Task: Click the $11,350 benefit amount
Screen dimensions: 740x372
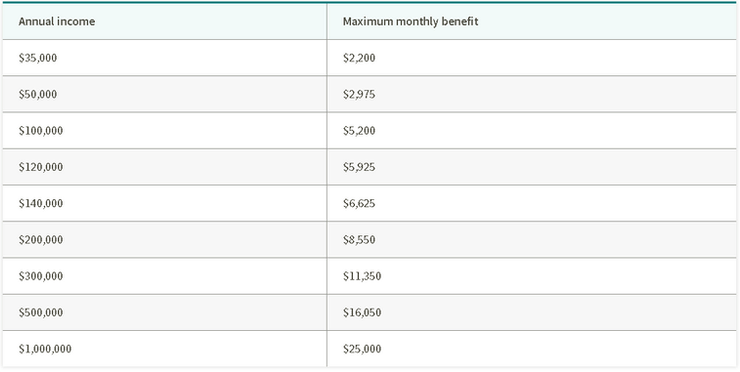Action: [362, 276]
